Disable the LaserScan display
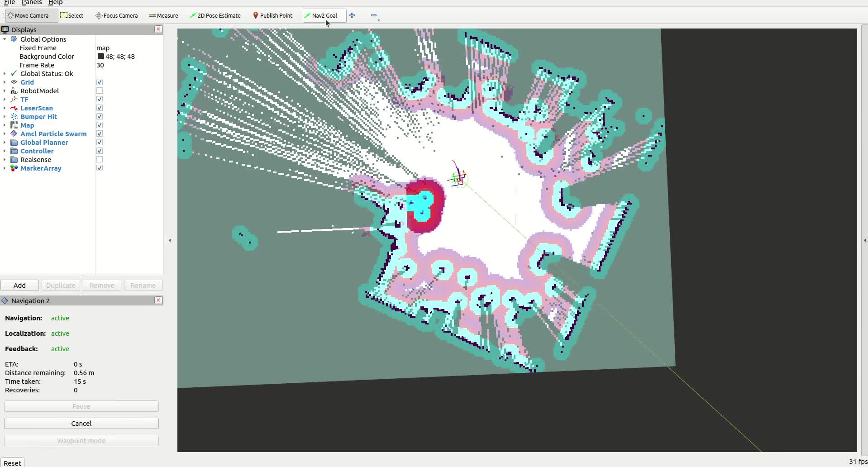The height and width of the screenshot is (467, 868). click(x=99, y=108)
